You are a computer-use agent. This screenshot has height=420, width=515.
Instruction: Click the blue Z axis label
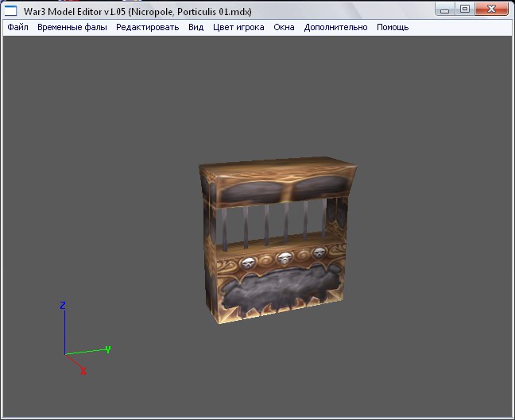tap(63, 305)
